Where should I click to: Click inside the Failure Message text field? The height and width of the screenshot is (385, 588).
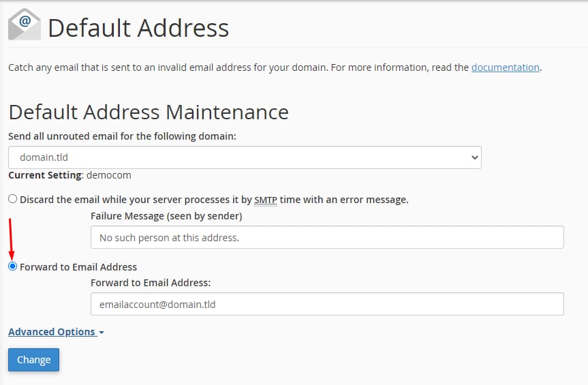point(327,237)
